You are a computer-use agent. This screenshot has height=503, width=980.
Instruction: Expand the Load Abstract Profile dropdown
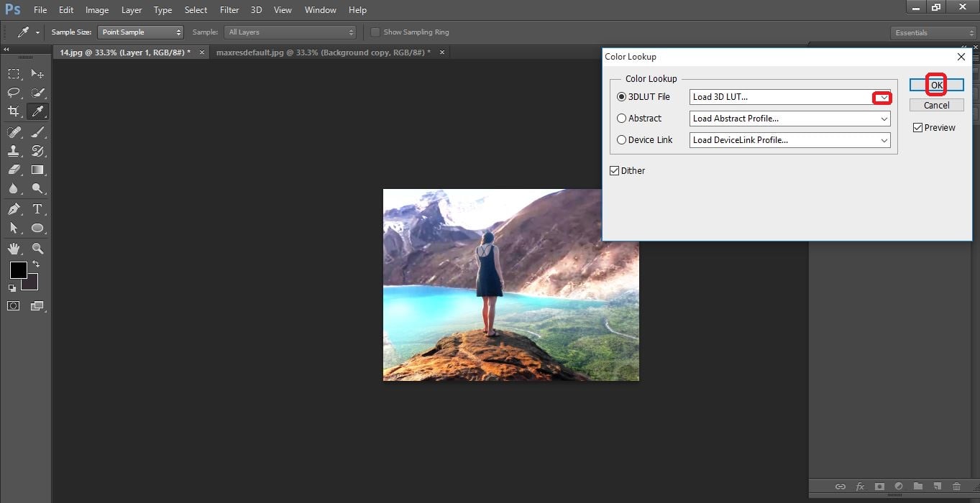884,119
